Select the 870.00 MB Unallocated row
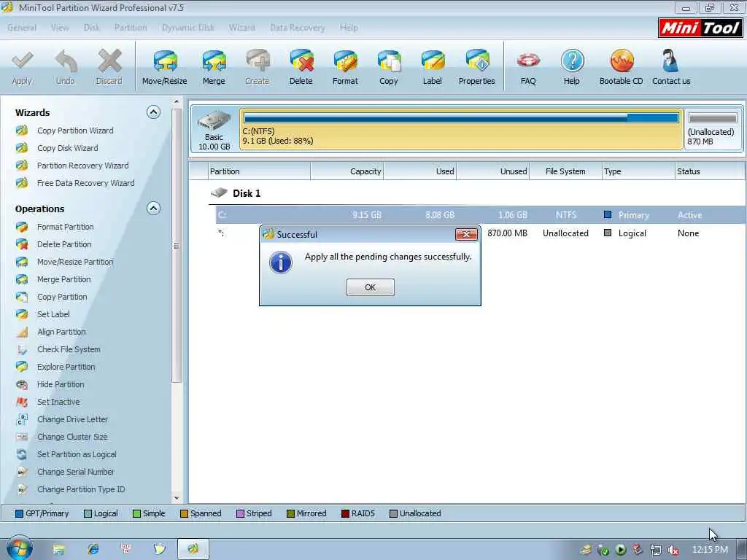 (480, 233)
